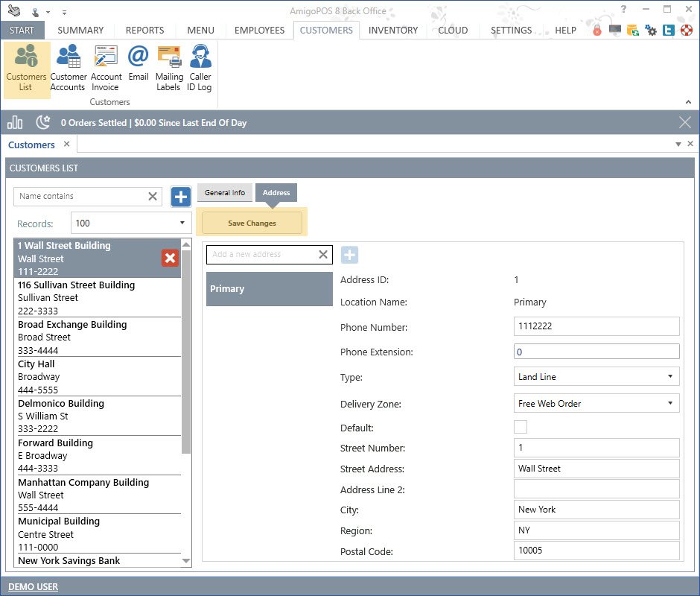Click the Save Changes button

[252, 223]
